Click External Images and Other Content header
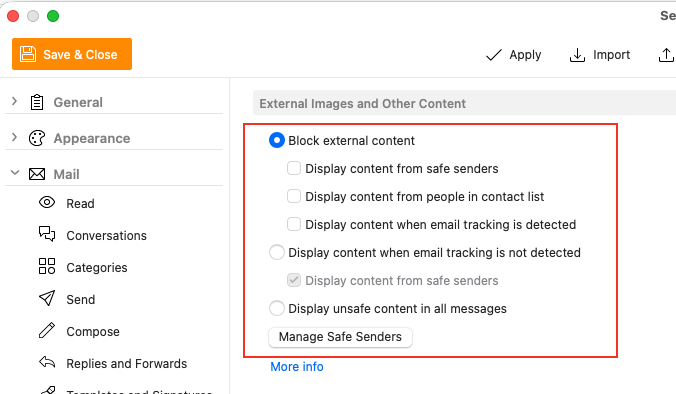Viewport: 676px width, 394px height. coord(363,103)
